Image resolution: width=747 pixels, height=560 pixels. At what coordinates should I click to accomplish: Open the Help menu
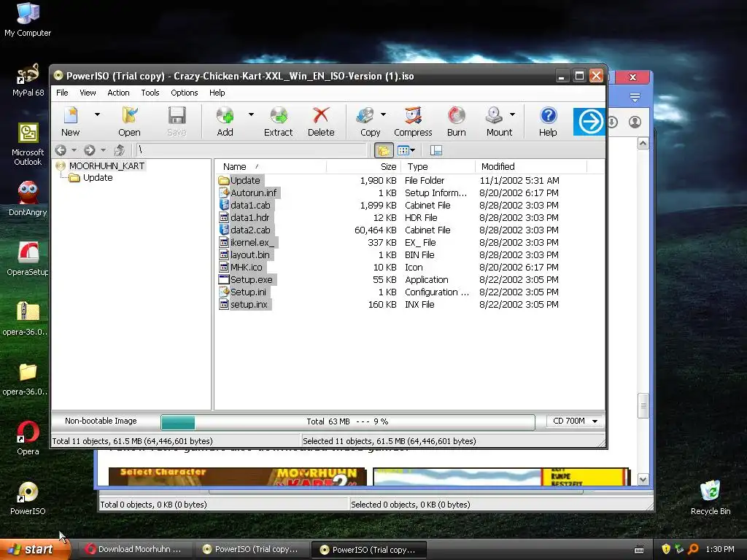point(217,93)
